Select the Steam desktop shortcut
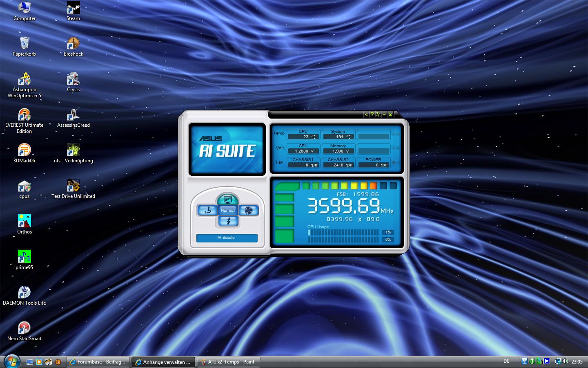This screenshot has width=588, height=368. point(73,11)
